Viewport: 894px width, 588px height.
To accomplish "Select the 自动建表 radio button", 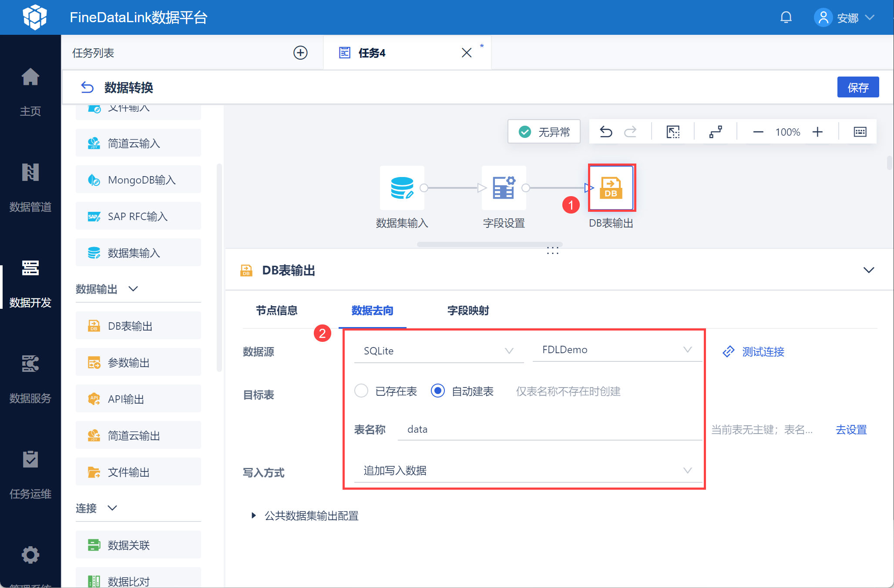I will [x=437, y=391].
